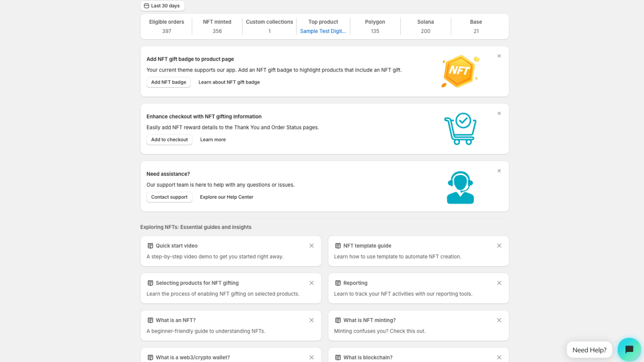The width and height of the screenshot is (644, 362).
Task: Click Explore our Help Center
Action: click(226, 197)
